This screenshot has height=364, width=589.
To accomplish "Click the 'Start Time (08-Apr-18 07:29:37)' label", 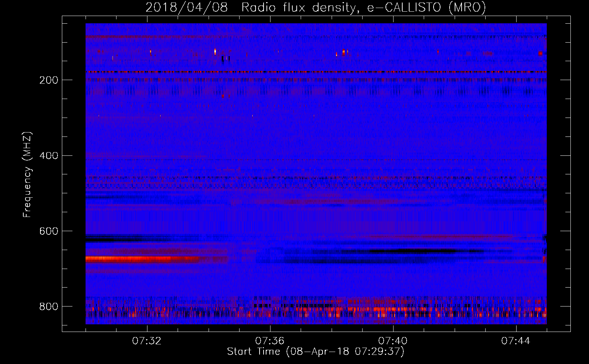I will pos(316,352).
